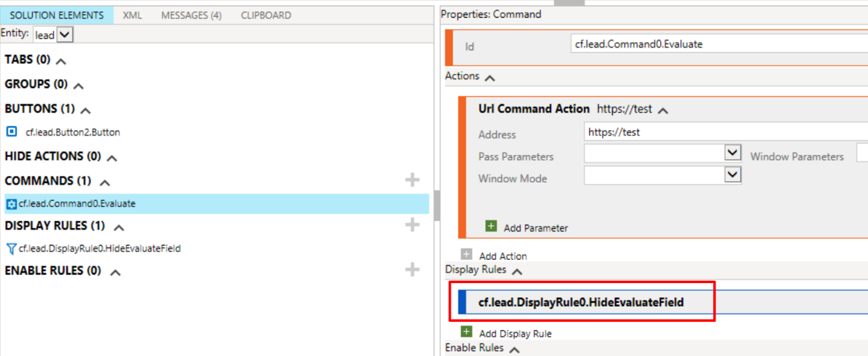Collapse the Actions section in Properties
Viewport: 868px width, 356px height.
490,78
